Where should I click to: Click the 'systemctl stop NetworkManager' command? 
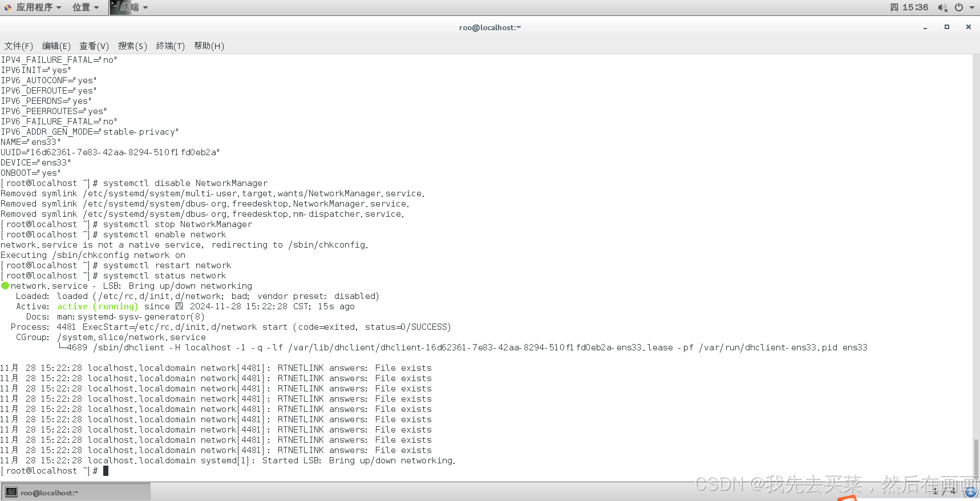pos(177,224)
